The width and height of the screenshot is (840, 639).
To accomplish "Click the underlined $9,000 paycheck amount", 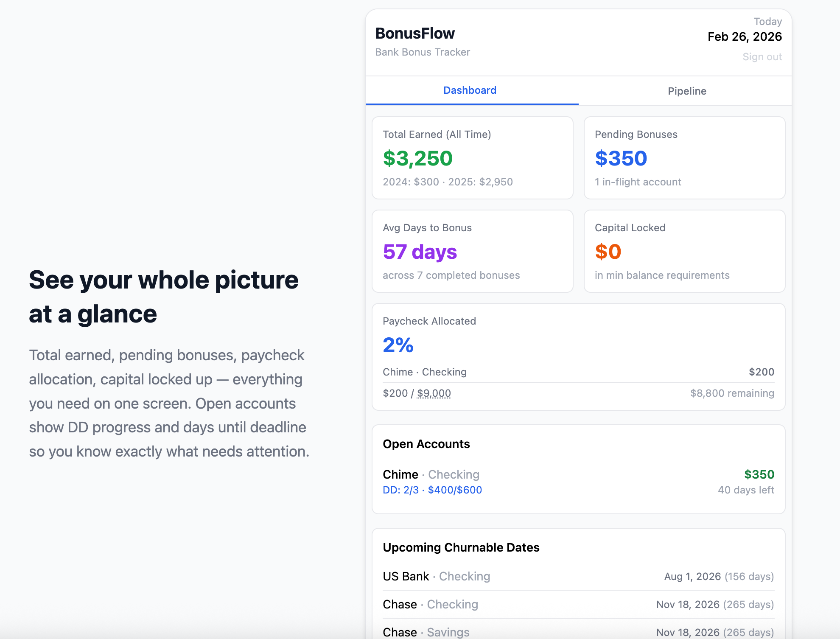I will pos(434,393).
